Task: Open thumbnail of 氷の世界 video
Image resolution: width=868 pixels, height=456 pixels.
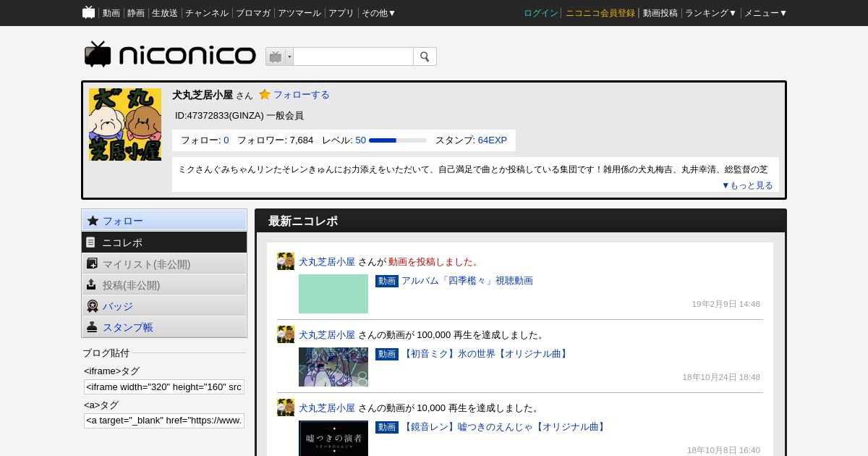Action: [x=333, y=367]
